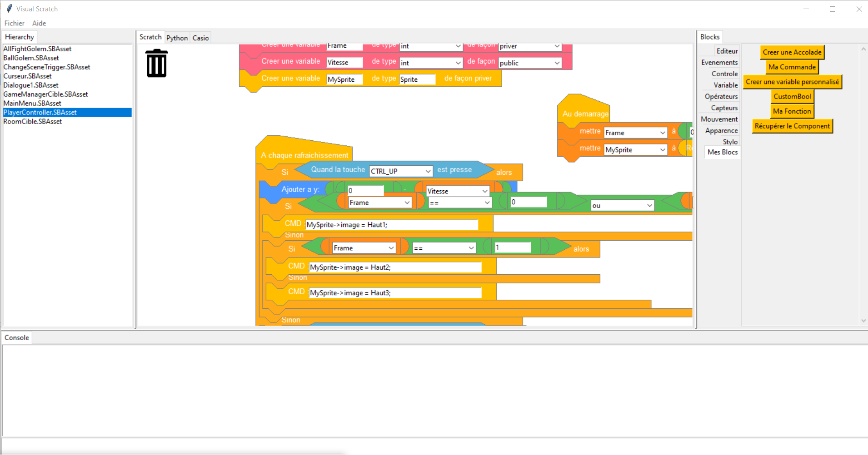Screen dimensions: 868x455
Task: Open the Variable block category
Action: tap(726, 85)
